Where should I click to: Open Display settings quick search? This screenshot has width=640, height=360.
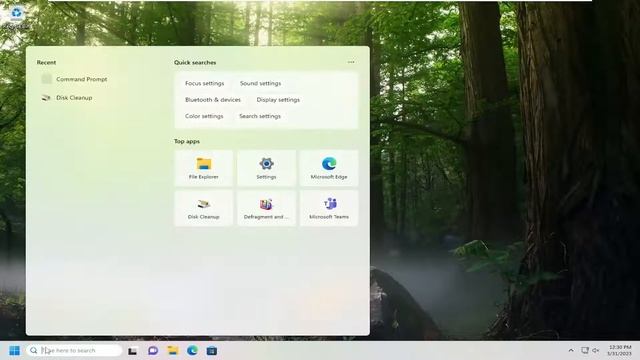(278, 100)
